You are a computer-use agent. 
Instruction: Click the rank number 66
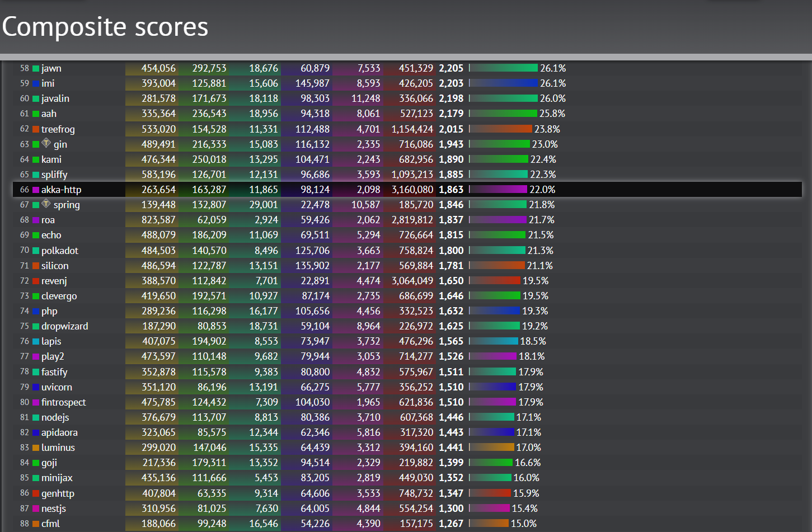coord(25,190)
